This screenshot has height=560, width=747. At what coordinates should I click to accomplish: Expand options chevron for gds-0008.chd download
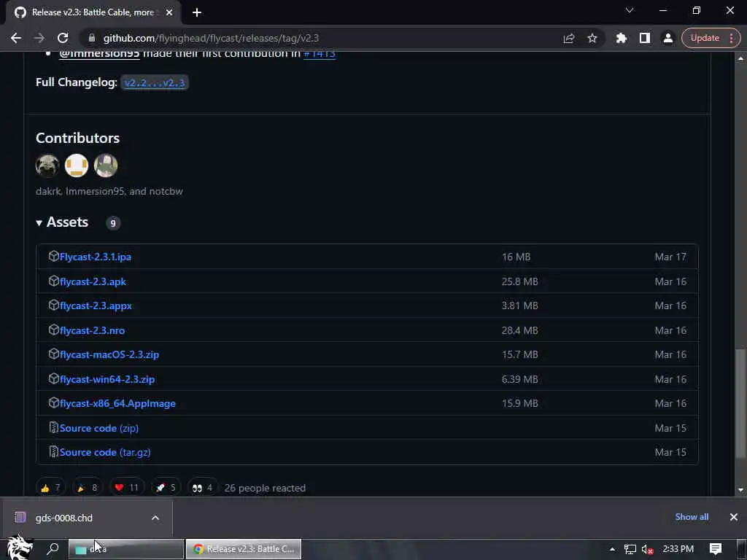pos(155,518)
